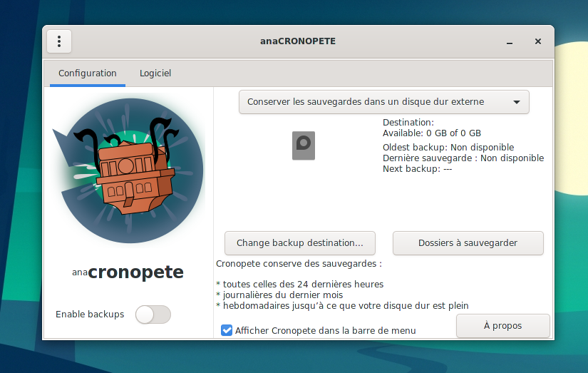Open the À propos dialog

(x=502, y=326)
